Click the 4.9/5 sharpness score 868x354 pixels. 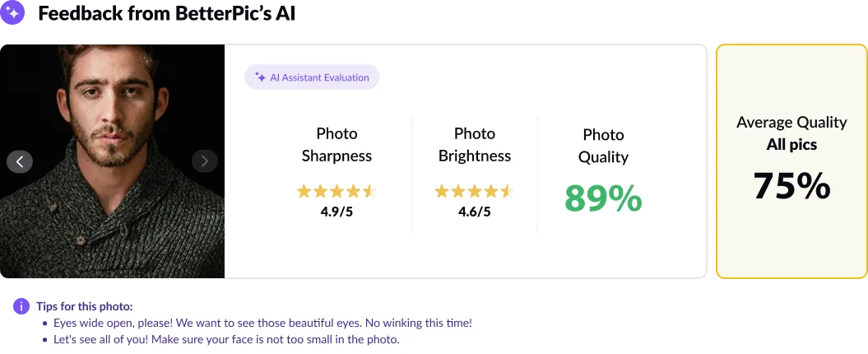pyautogui.click(x=337, y=212)
